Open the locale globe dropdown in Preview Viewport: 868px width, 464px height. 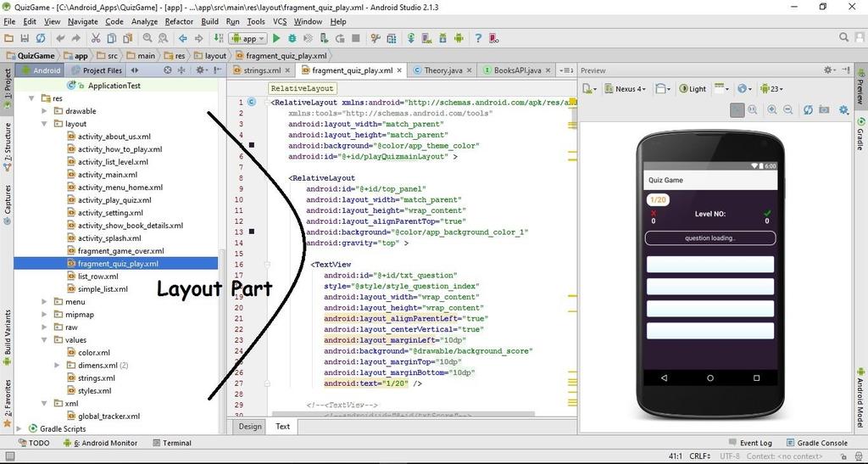pyautogui.click(x=745, y=88)
